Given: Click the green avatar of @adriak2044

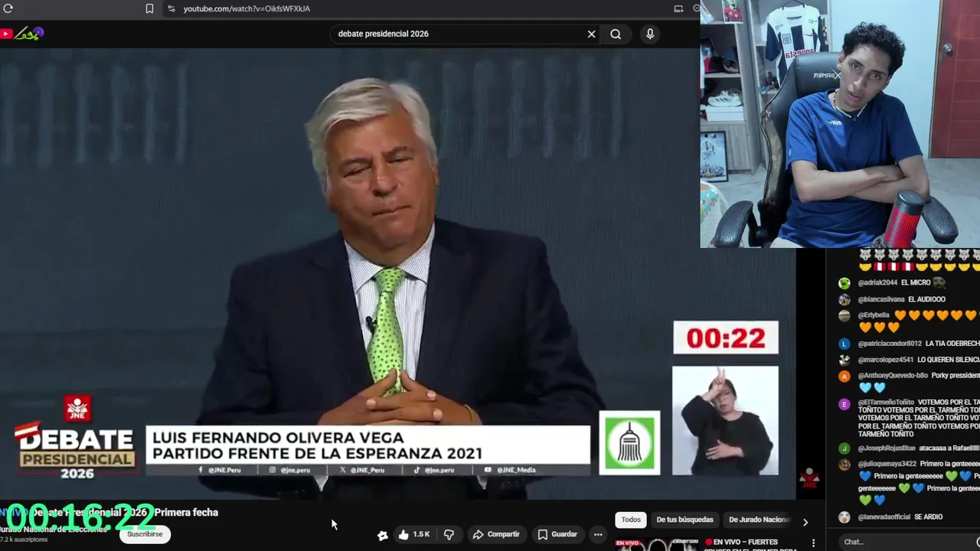Looking at the screenshot, I should tap(844, 282).
